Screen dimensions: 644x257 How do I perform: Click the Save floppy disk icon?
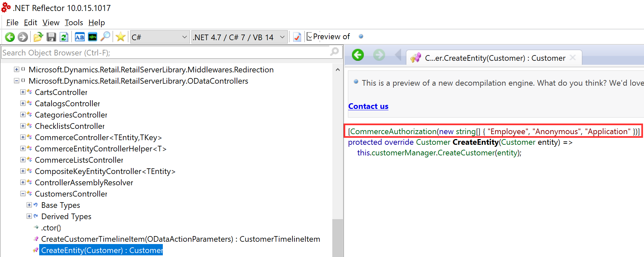click(51, 37)
